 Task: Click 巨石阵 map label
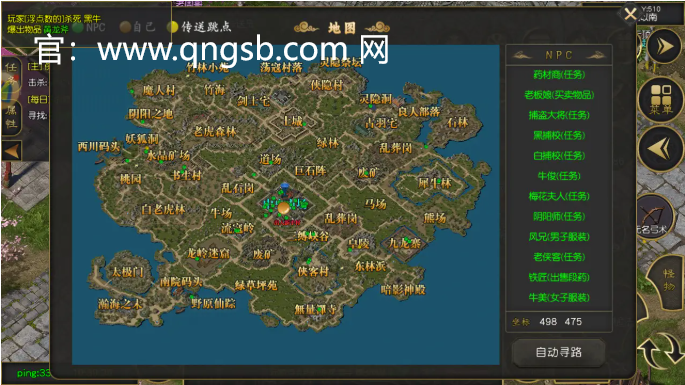(x=311, y=170)
